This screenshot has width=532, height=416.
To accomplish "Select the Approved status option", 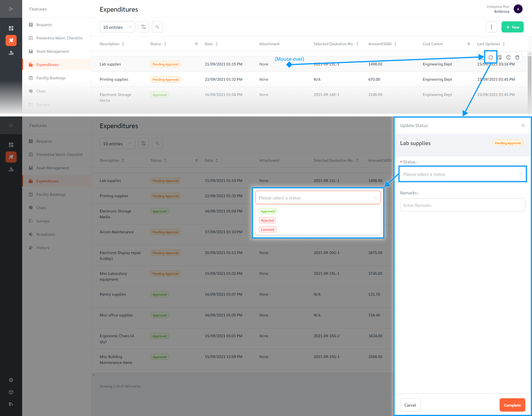I will (x=267, y=211).
